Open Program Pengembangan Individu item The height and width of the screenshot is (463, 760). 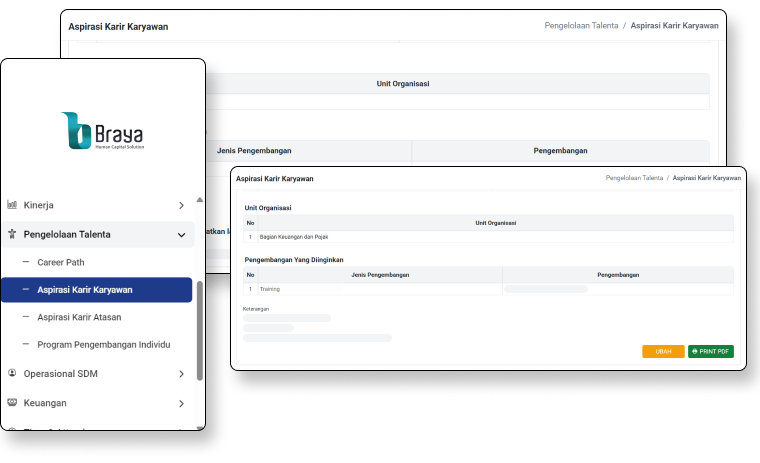pos(103,345)
